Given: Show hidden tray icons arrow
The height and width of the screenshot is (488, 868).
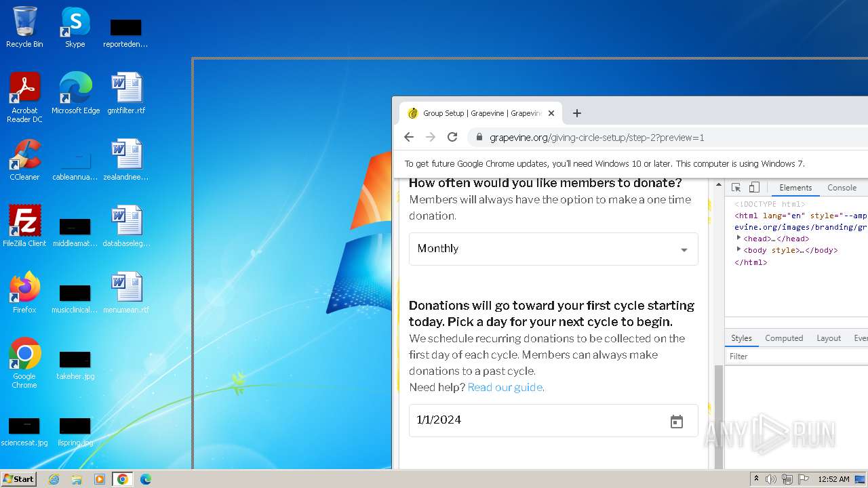Looking at the screenshot, I should [756, 479].
